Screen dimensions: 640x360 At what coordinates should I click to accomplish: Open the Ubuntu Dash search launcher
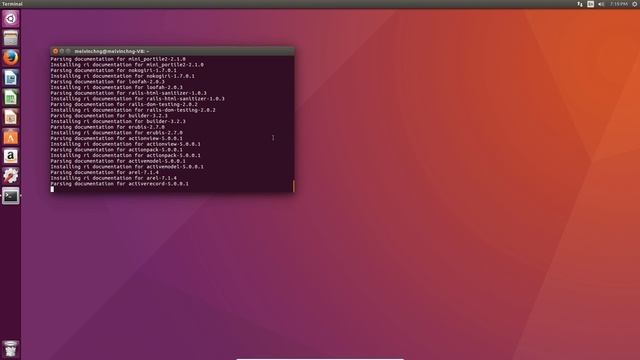point(11,19)
